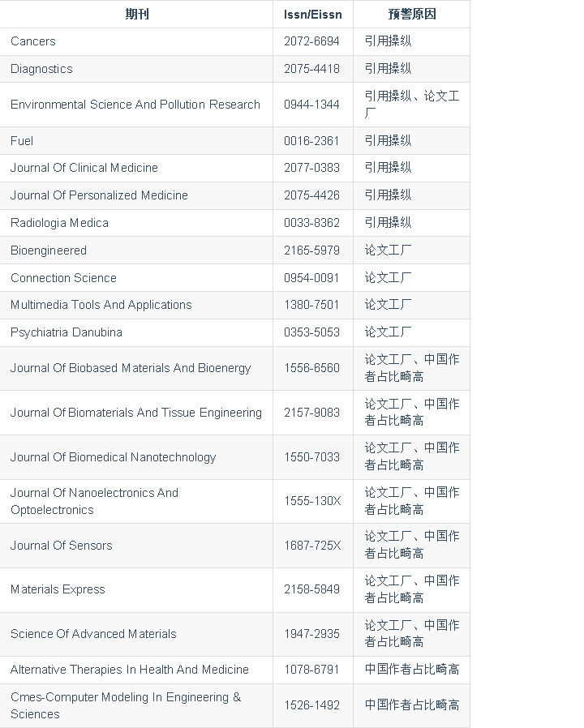
Task: Click ISSN 2077-0383 cell
Action: (311, 168)
